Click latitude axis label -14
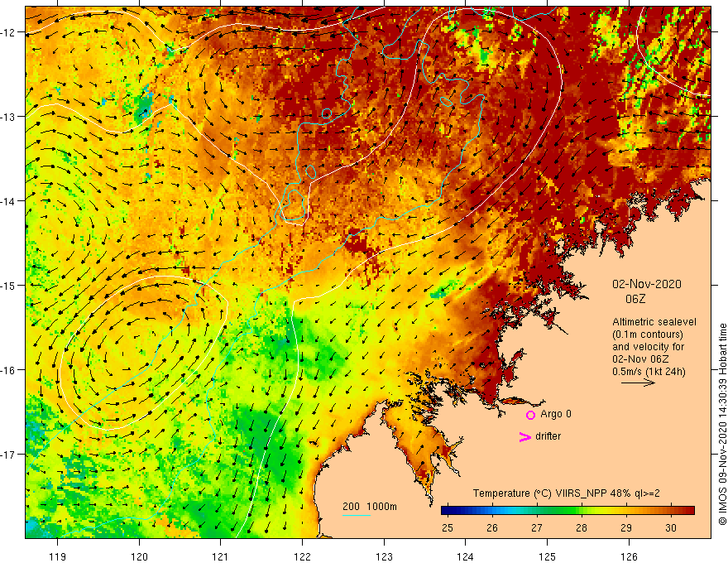Screen dimensions: 728x563 (9, 201)
